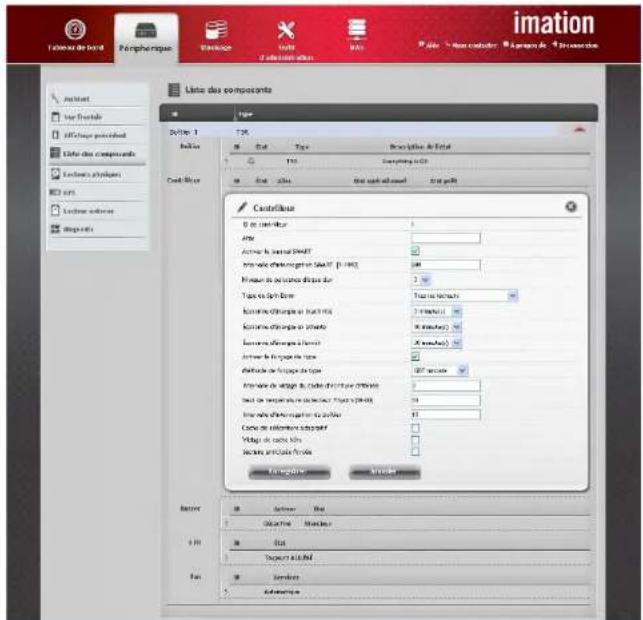The height and width of the screenshot is (620, 643).
Task: Click the Boîtier 1 row text
Action: (184, 132)
